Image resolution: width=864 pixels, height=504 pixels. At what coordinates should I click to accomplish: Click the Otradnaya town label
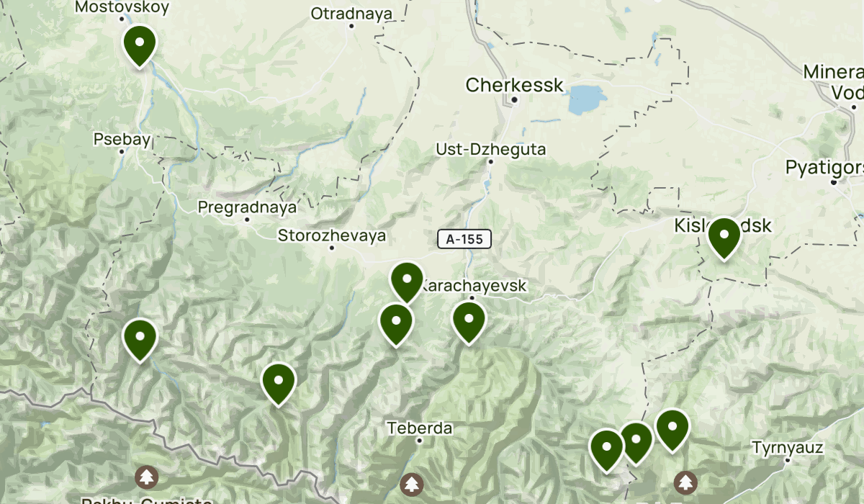pos(351,14)
